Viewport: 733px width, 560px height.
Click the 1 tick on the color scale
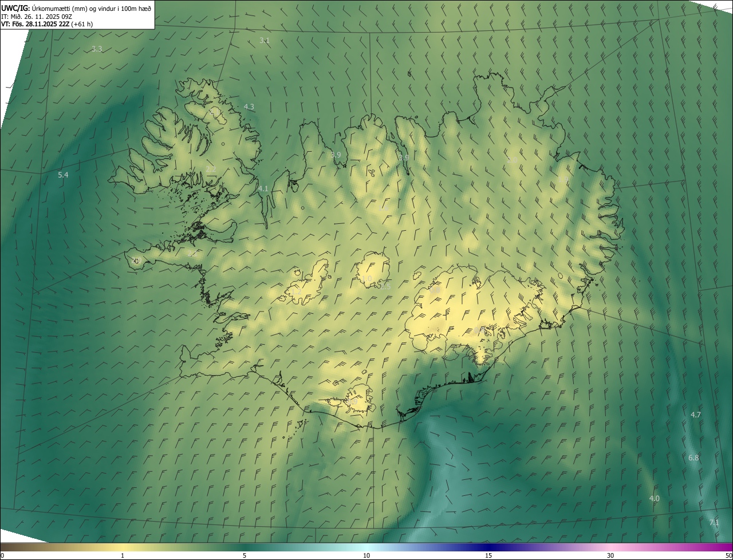click(x=123, y=555)
